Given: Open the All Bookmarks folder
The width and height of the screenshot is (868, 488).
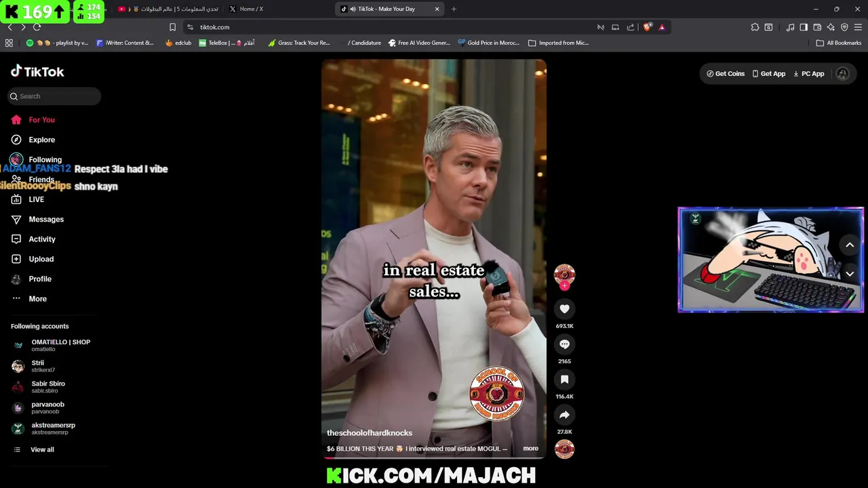Looking at the screenshot, I should pyautogui.click(x=839, y=43).
